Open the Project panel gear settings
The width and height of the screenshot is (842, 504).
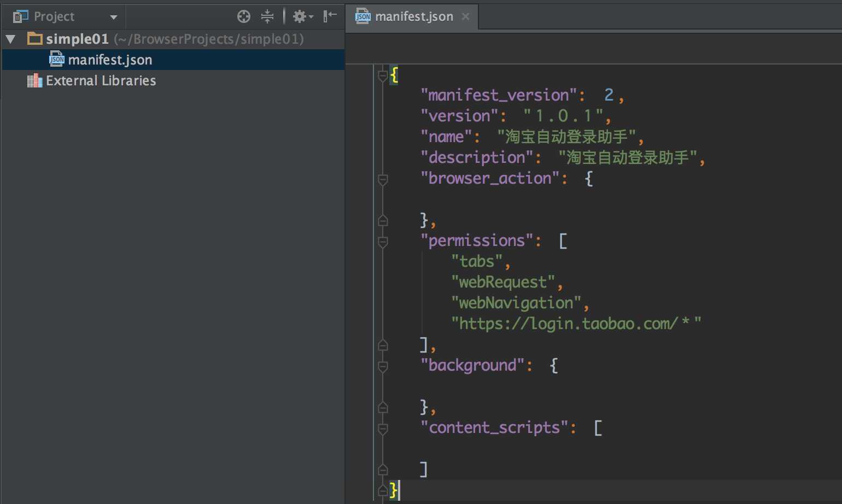tap(302, 16)
